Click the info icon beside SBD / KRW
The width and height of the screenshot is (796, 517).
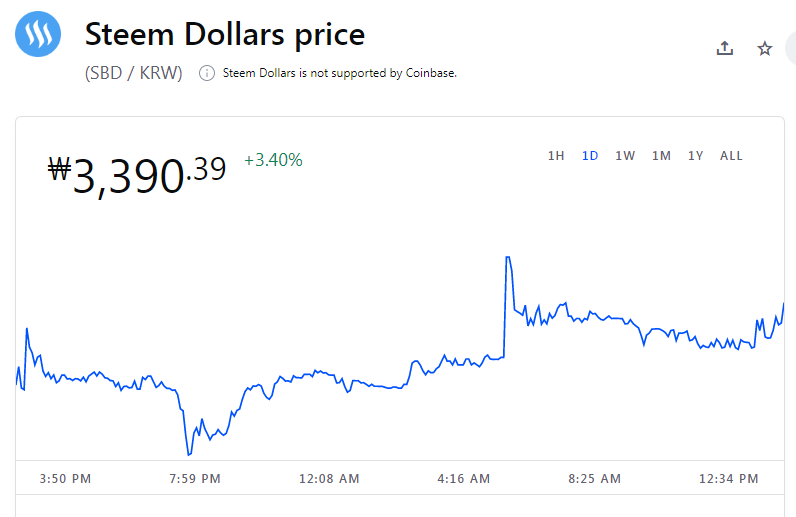pyautogui.click(x=207, y=73)
